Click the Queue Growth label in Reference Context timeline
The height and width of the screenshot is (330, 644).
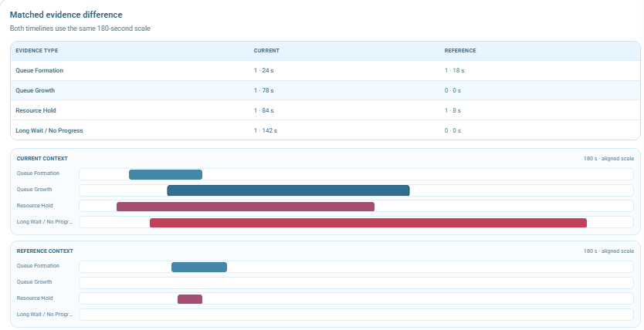tap(35, 282)
